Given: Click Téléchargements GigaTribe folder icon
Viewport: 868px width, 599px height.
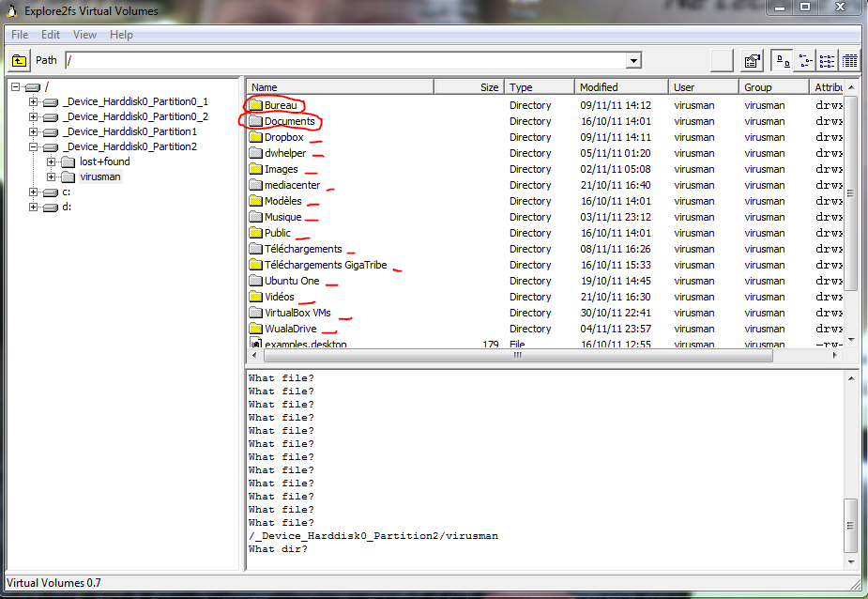Looking at the screenshot, I should click(255, 265).
